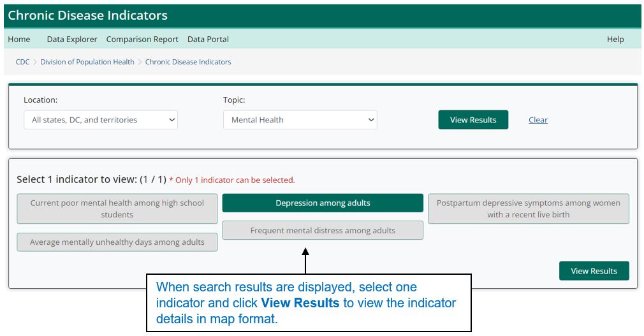Click the CDC breadcrumb link
The image size is (644, 336).
coord(22,62)
